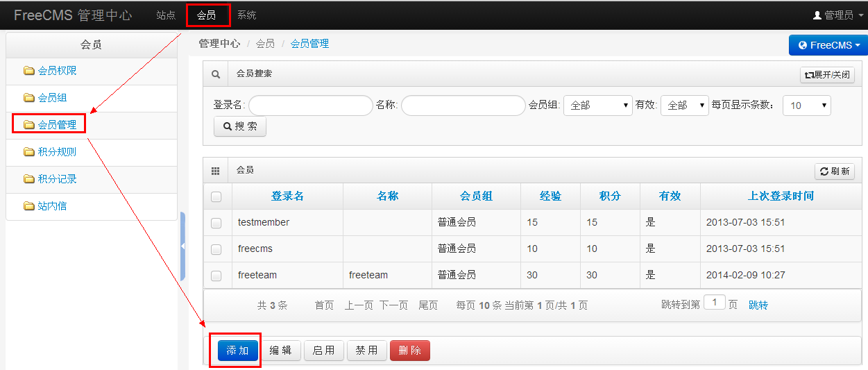
Task: Open the 站点 top menu
Action: tap(166, 15)
